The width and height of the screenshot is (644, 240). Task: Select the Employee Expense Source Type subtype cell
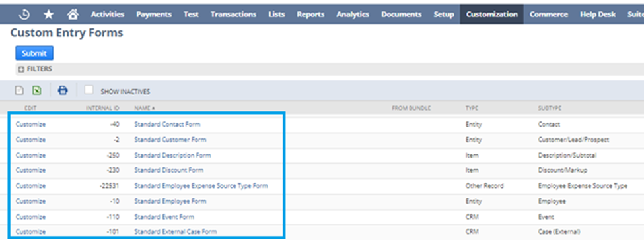pyautogui.click(x=583, y=185)
